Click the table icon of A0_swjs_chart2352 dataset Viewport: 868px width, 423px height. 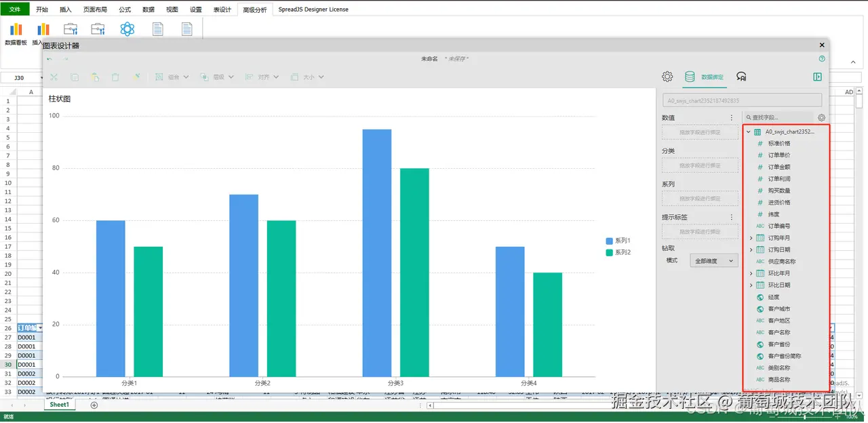757,132
